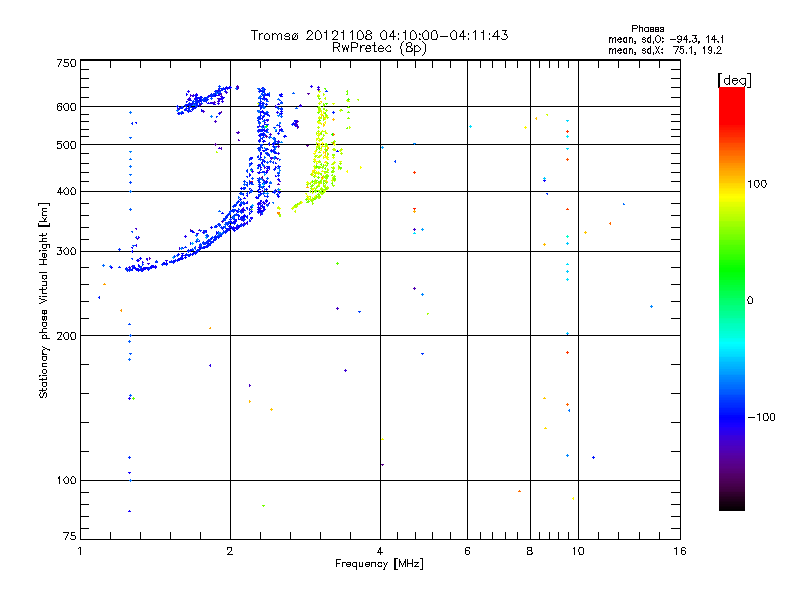Click the yellow-green X-mode trace cluster
The image size is (800, 600).
coord(322,151)
